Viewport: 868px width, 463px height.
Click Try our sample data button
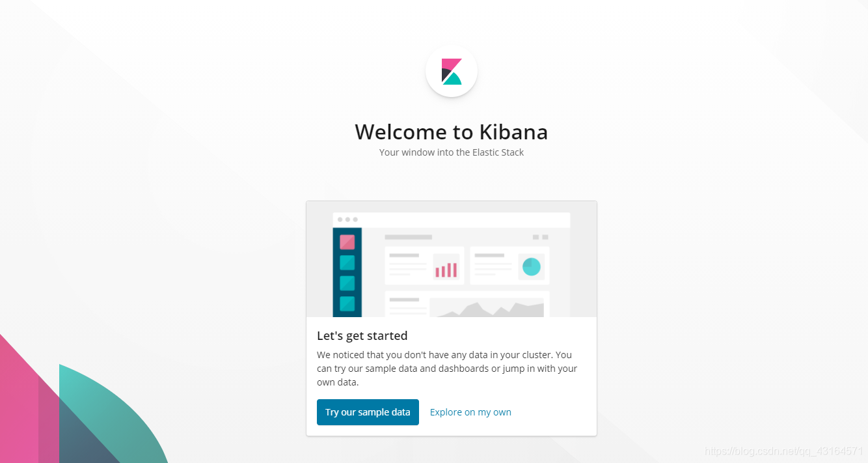pos(368,412)
